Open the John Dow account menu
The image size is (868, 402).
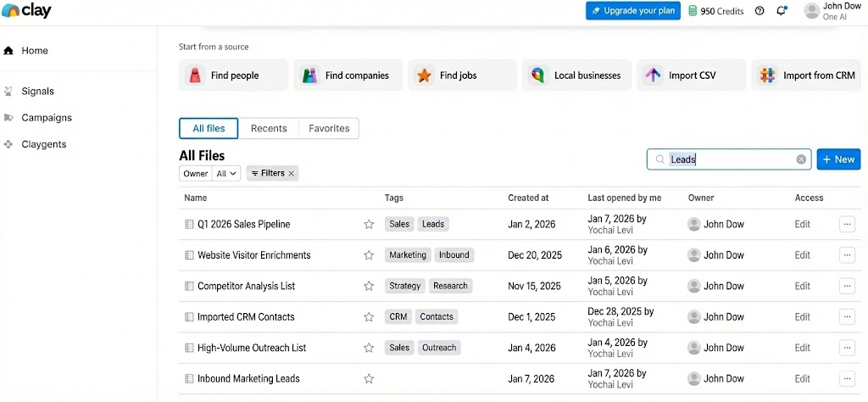(x=829, y=11)
